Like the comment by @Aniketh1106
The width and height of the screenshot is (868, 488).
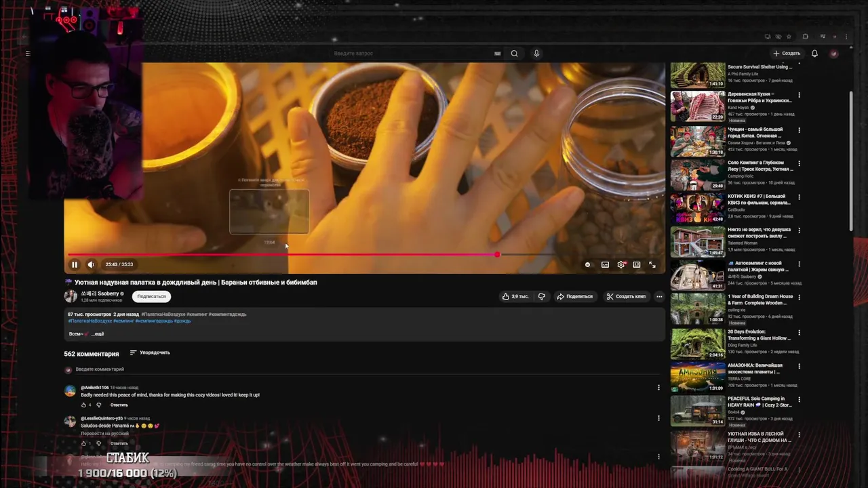pos(83,405)
